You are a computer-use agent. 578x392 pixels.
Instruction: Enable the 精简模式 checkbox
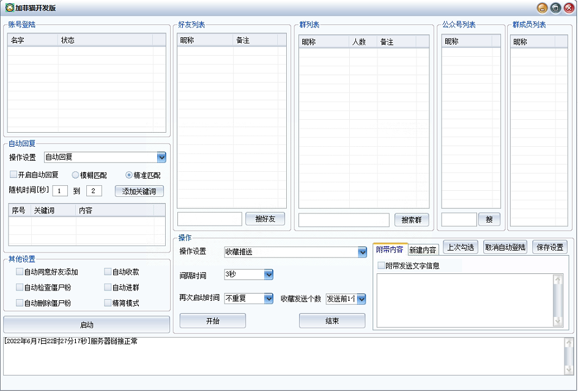coord(108,303)
